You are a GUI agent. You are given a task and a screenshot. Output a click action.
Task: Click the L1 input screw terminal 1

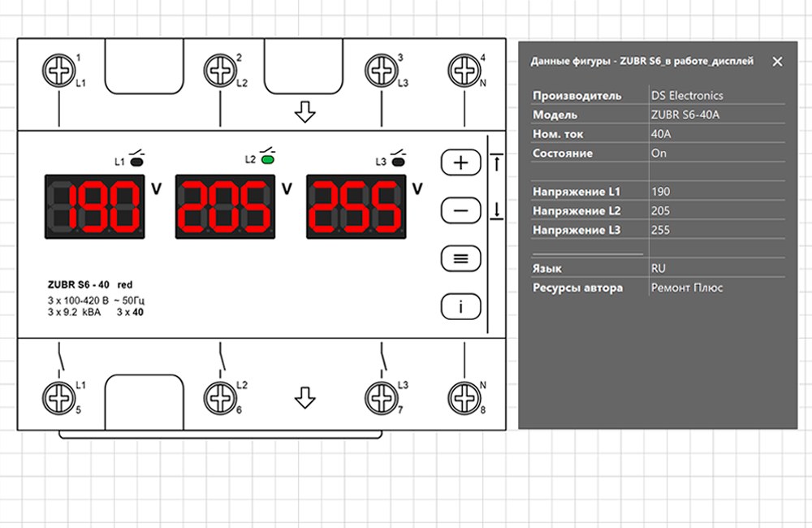(x=58, y=71)
